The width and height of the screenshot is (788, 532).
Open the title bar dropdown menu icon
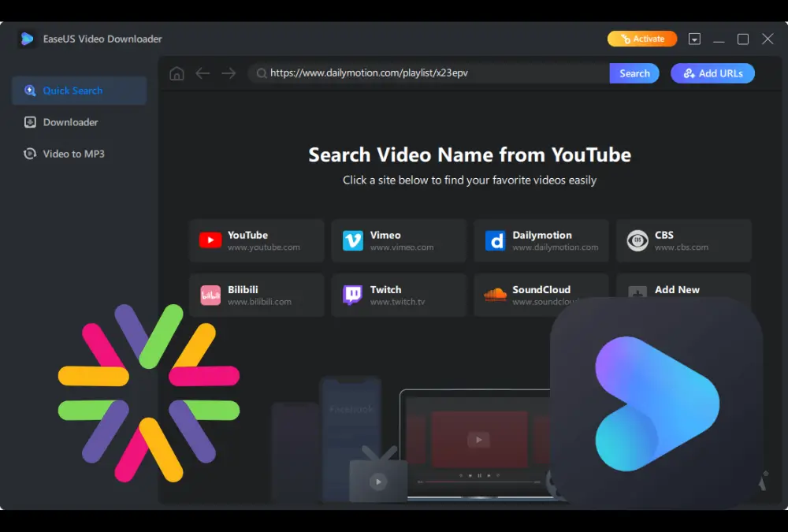pyautogui.click(x=694, y=39)
